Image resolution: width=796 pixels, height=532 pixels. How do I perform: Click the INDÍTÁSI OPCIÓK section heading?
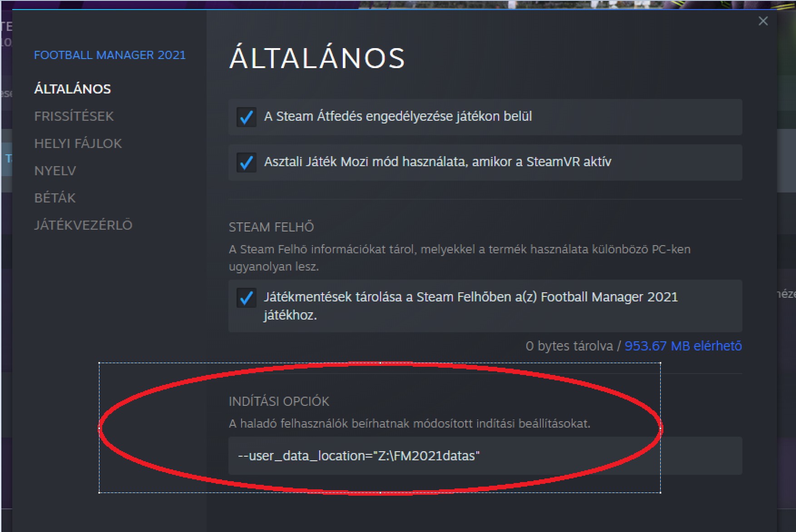click(x=279, y=401)
